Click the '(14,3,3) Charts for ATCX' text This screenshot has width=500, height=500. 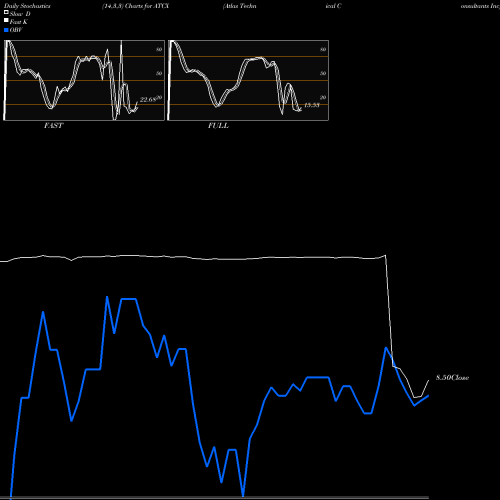(x=135, y=6)
